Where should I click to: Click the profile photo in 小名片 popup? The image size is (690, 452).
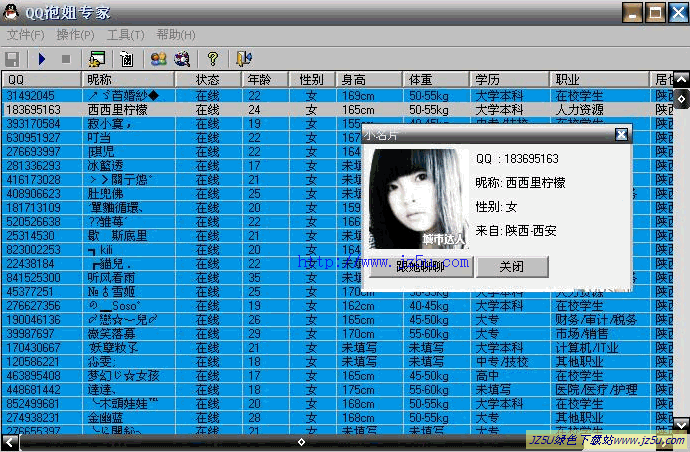(418, 199)
